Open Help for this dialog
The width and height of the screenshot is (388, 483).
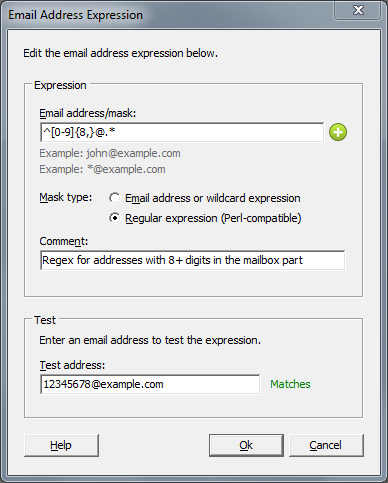(x=61, y=445)
